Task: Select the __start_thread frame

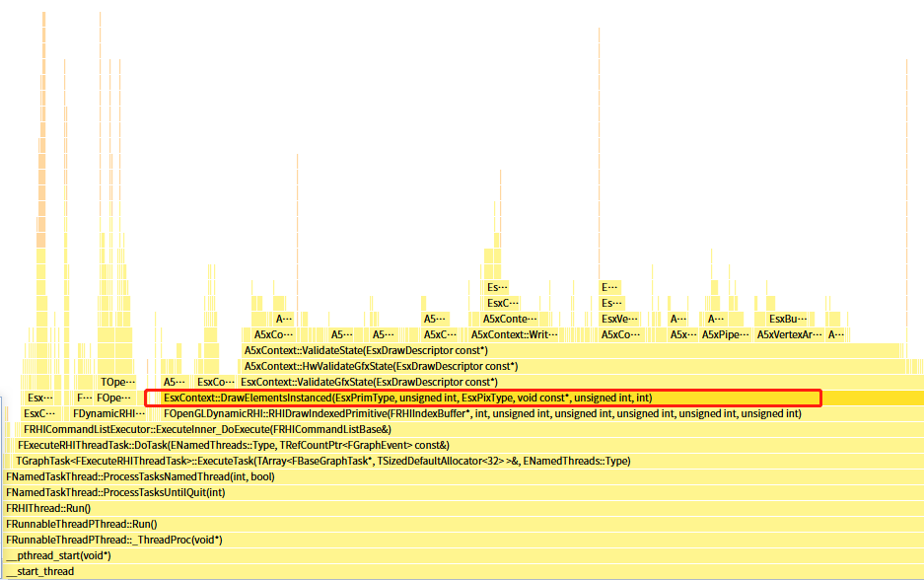Action: [463, 571]
